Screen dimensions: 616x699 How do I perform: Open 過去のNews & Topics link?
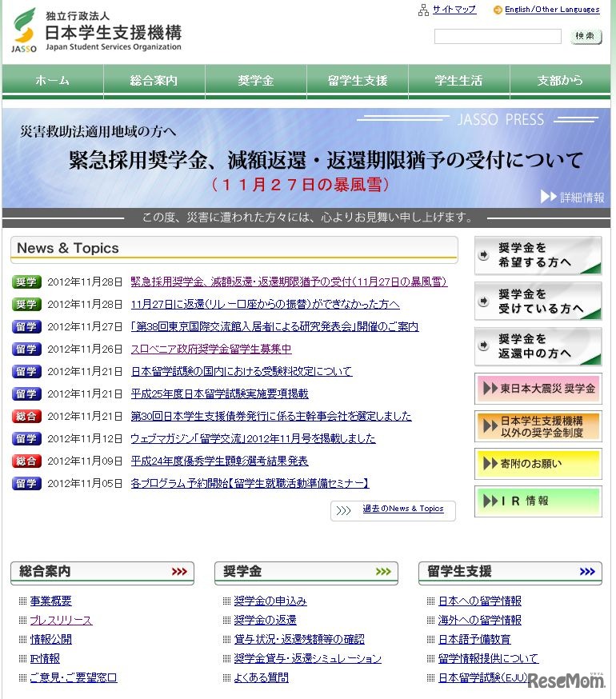click(402, 509)
